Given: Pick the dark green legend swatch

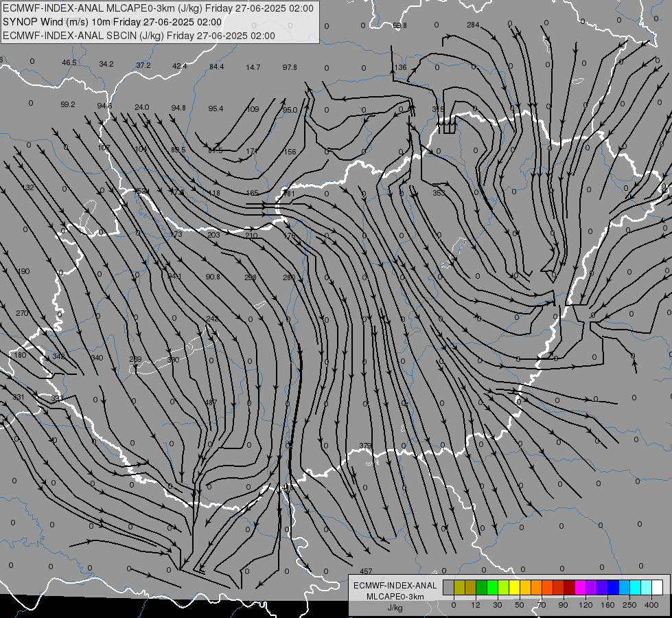Looking at the screenshot, I should point(482,587).
